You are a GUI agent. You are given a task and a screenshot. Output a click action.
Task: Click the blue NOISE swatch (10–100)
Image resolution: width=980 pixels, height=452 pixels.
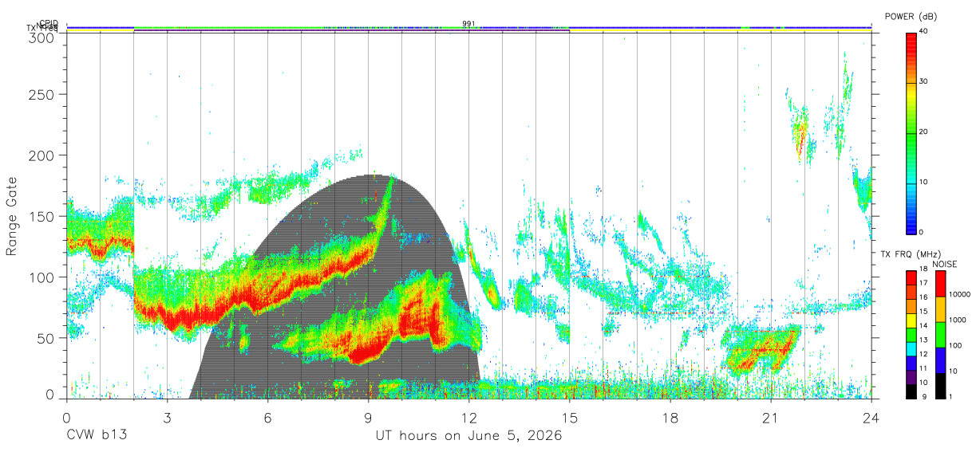[941, 360]
